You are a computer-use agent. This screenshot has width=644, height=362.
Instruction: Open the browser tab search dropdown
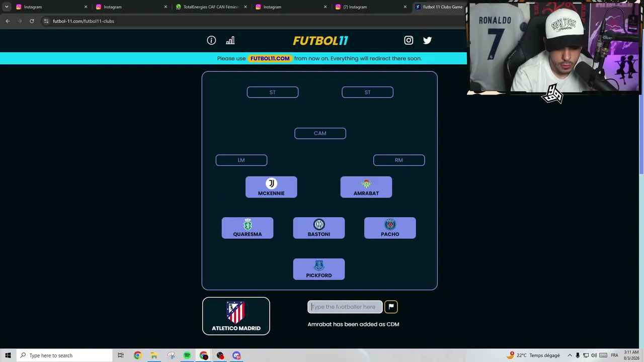point(7,7)
